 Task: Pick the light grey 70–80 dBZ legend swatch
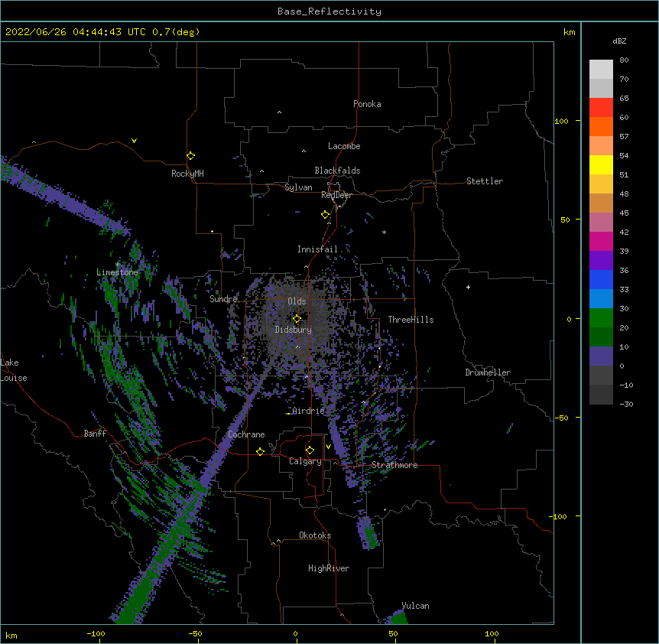point(601,70)
